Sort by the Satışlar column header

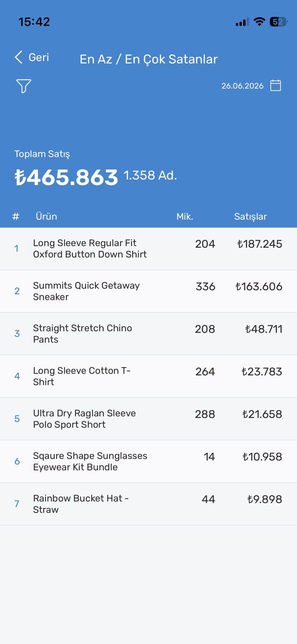click(x=251, y=216)
